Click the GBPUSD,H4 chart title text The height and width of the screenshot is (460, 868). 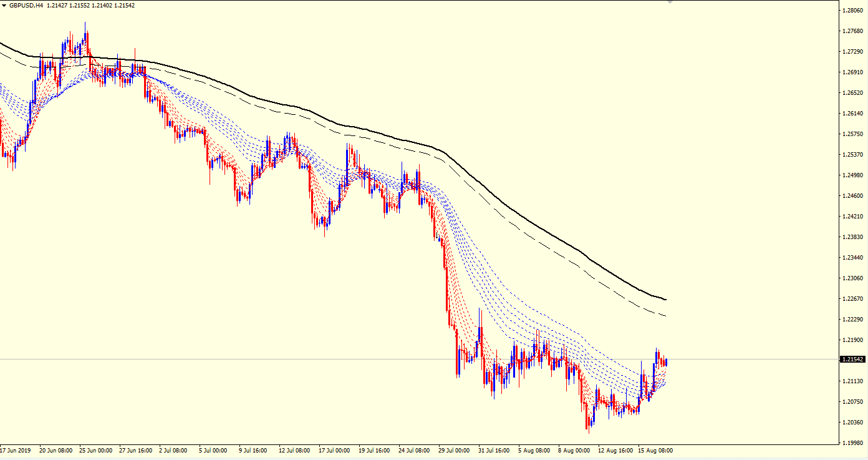pos(26,5)
